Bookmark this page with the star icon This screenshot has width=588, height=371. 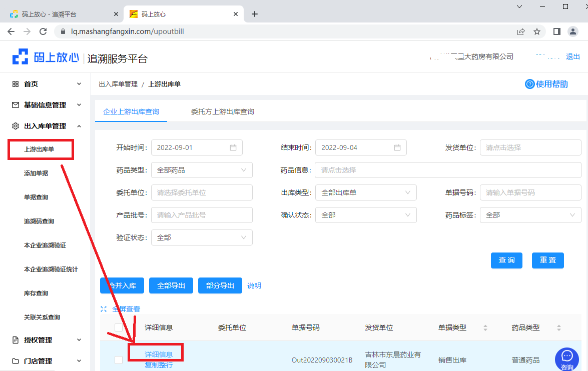pyautogui.click(x=537, y=31)
